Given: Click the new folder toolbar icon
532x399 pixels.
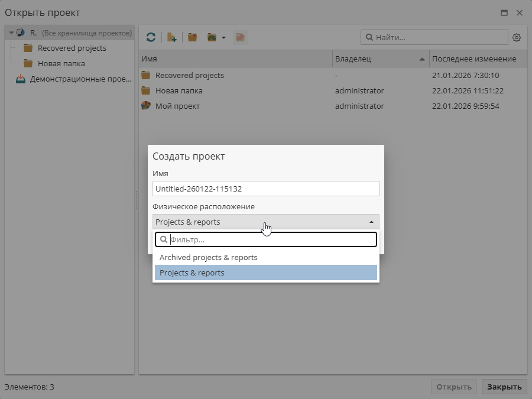Looking at the screenshot, I should (192, 37).
